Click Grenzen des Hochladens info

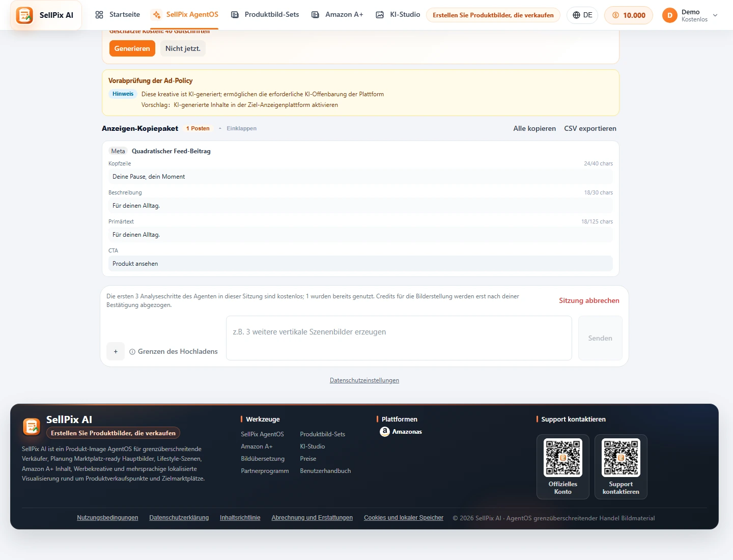174,351
